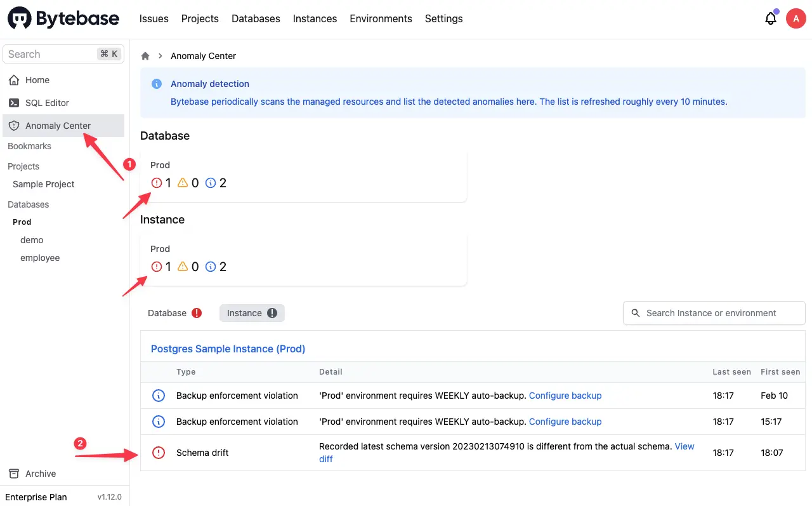The height and width of the screenshot is (506, 812).
Task: Open the Issues menu
Action: (x=154, y=18)
